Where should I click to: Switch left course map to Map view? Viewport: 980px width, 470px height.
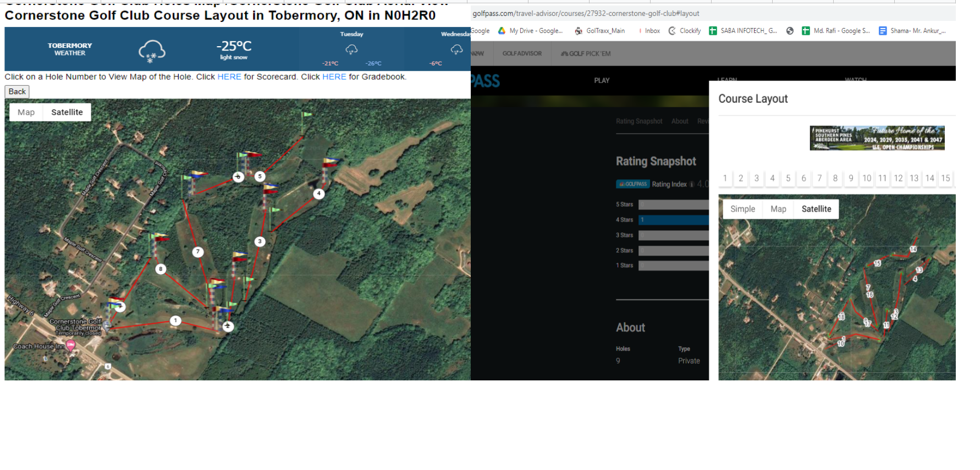pos(26,112)
